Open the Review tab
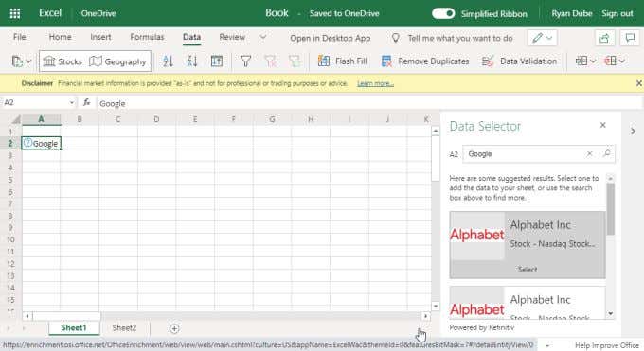 (x=232, y=37)
